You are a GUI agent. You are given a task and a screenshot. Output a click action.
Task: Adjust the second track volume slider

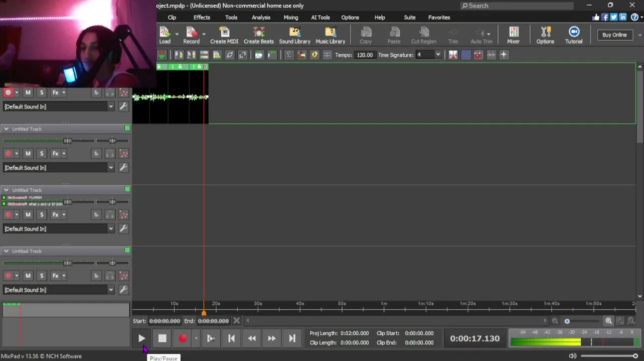68,141
